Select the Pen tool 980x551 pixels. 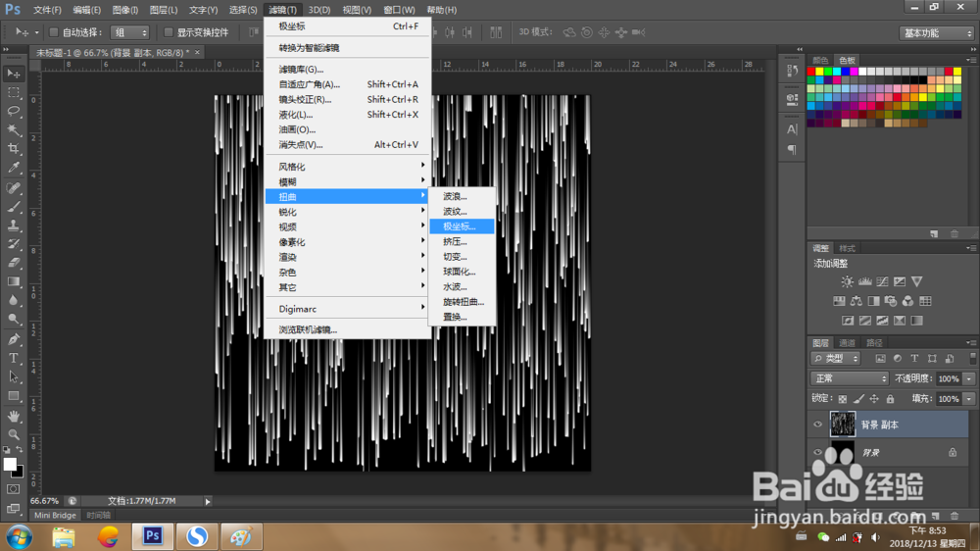pos(13,339)
